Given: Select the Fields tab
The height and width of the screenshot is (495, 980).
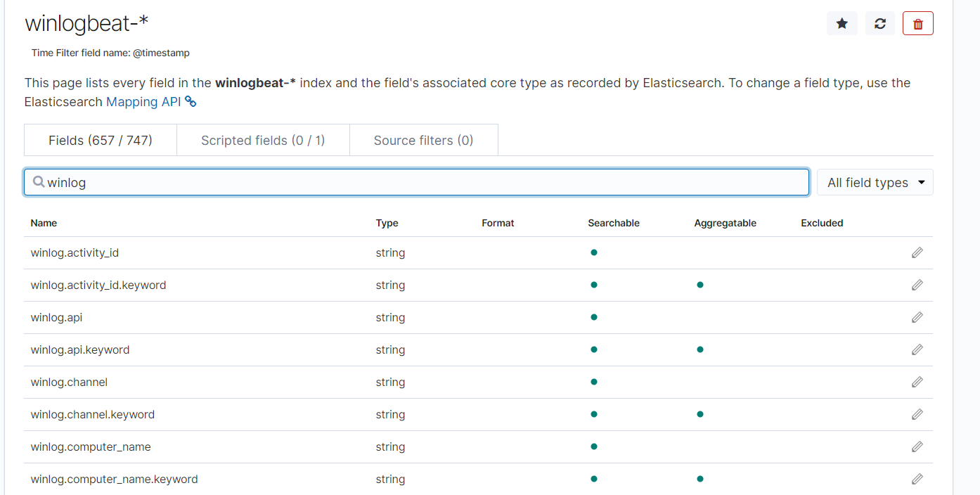Looking at the screenshot, I should (x=100, y=140).
